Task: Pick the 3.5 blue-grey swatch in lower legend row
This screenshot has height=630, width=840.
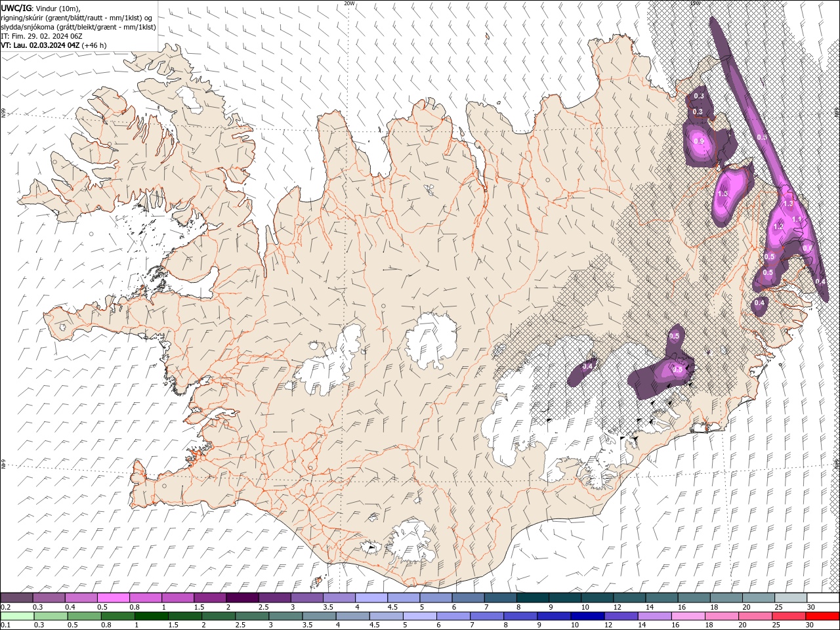Action: (319, 616)
